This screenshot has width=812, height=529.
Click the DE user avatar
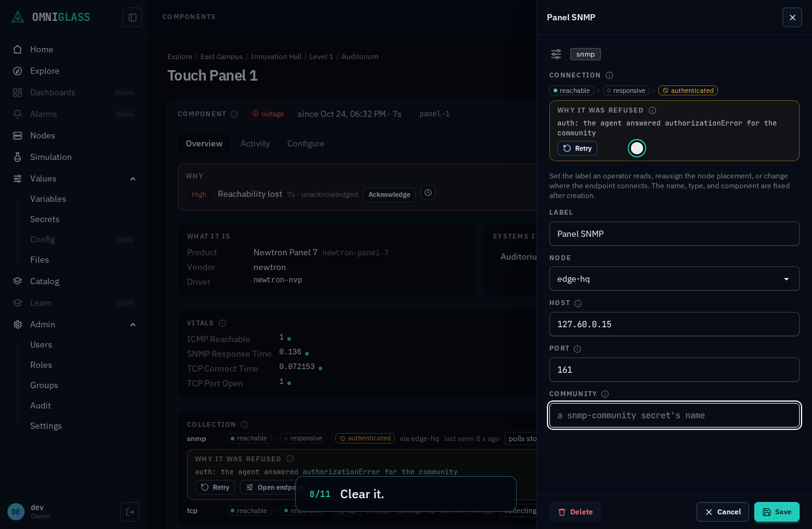point(16,512)
